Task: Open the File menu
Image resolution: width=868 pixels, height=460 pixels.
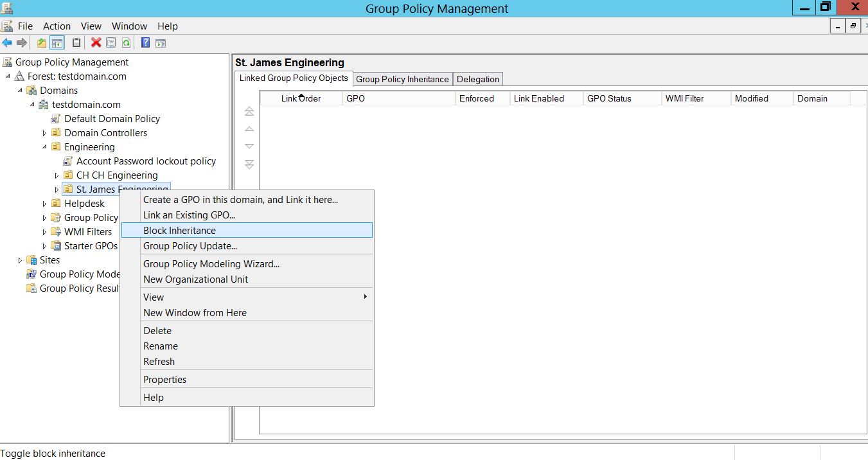Action: 25,26
